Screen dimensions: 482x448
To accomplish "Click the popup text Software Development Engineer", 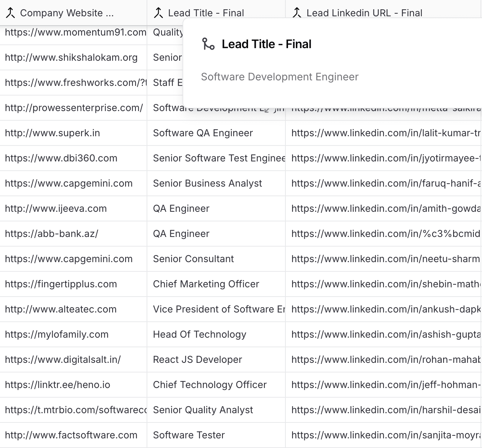I will pos(280,77).
